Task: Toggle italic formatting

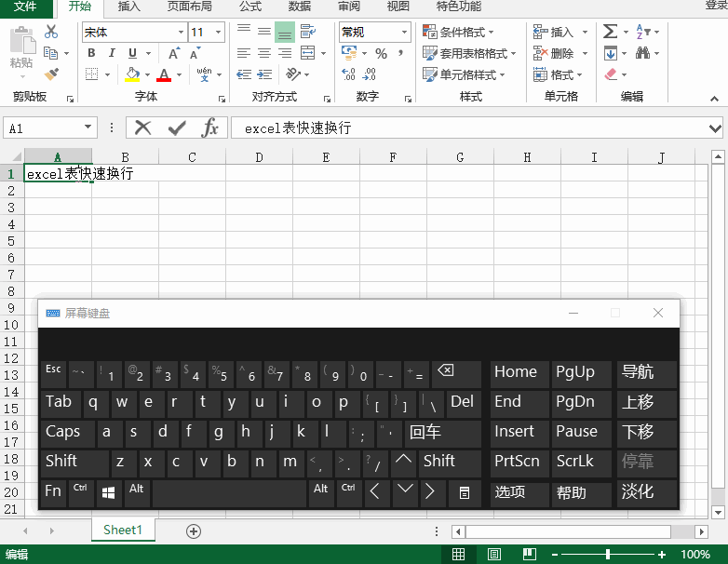Action: (x=112, y=53)
